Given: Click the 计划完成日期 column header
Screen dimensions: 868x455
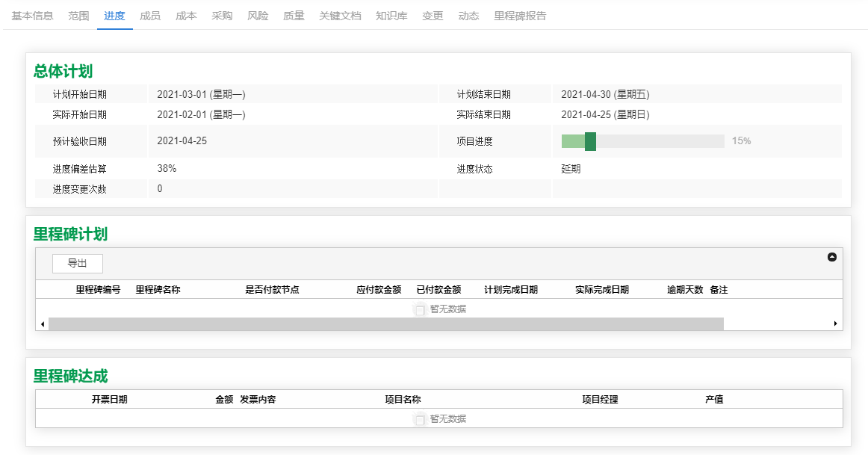Looking at the screenshot, I should (x=511, y=290).
